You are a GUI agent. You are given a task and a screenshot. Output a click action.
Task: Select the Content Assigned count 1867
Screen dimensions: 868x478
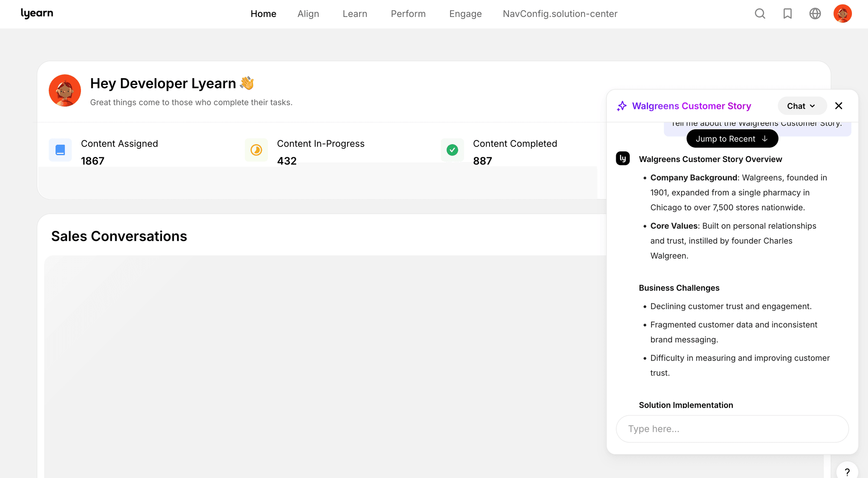(x=92, y=161)
